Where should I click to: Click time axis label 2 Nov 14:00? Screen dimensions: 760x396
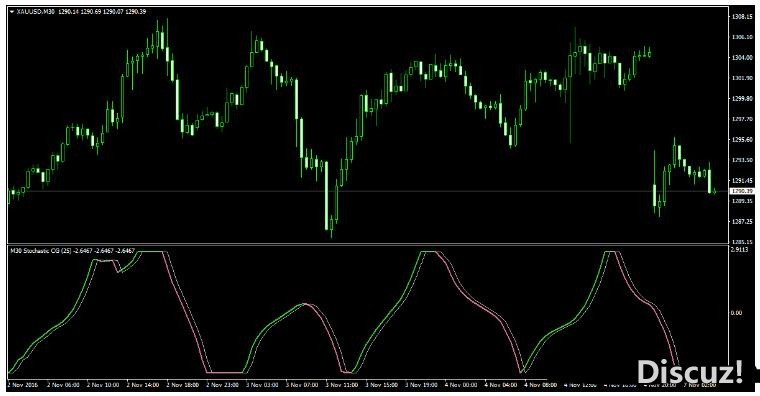[x=142, y=385]
